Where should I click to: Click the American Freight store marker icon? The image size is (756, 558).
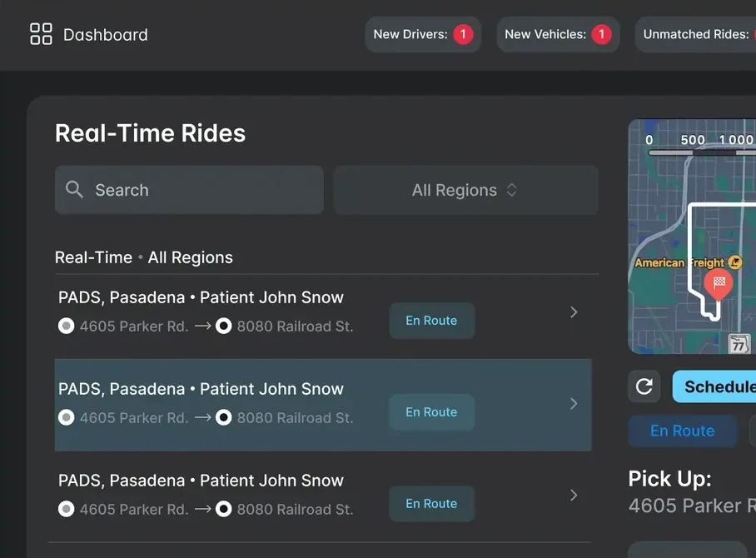[x=735, y=262]
